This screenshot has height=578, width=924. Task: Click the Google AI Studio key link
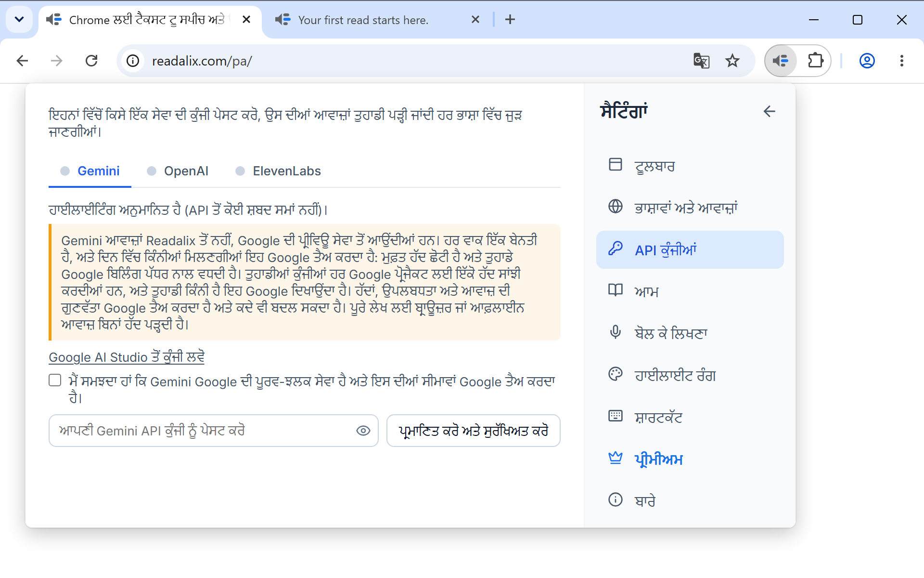(127, 357)
